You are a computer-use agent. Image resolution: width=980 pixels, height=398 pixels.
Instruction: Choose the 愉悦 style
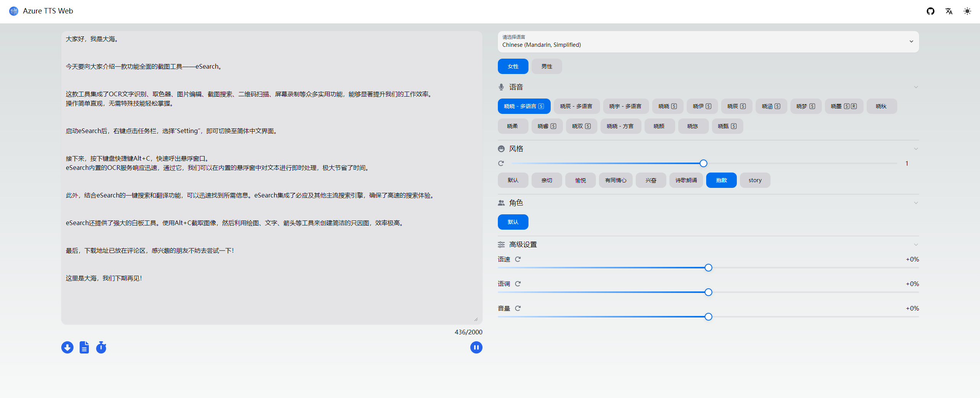click(x=580, y=180)
